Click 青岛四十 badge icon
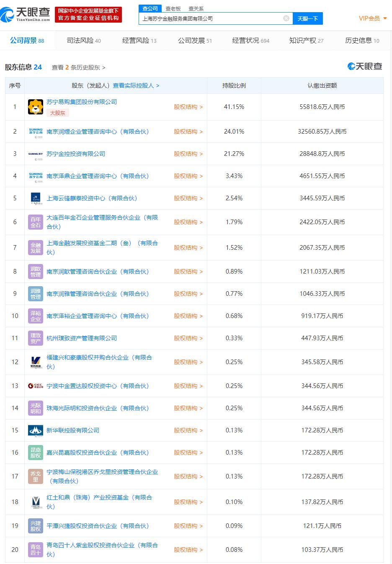 tap(36, 550)
